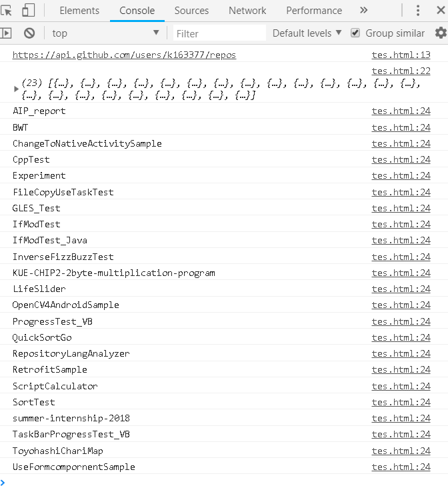Open the Network tab
Screen dimensions: 448x496
coord(247,11)
